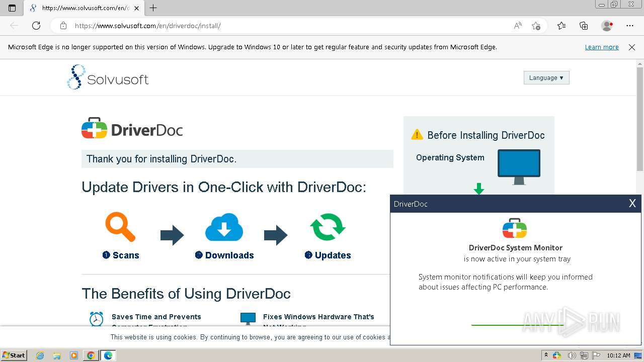
Task: Click the DriverDoc logo on the page
Action: (132, 129)
